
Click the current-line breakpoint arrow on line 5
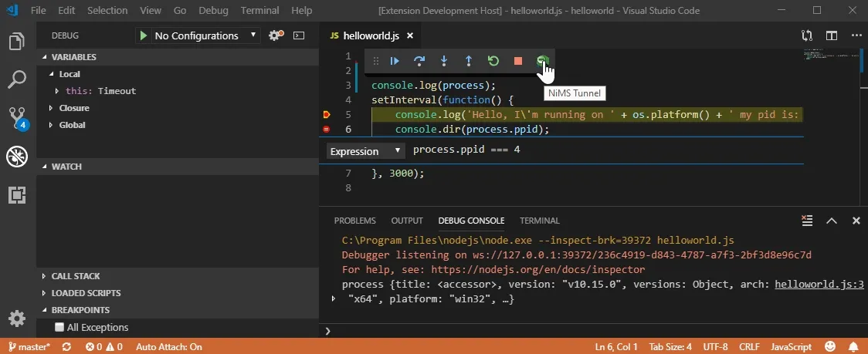pos(326,114)
